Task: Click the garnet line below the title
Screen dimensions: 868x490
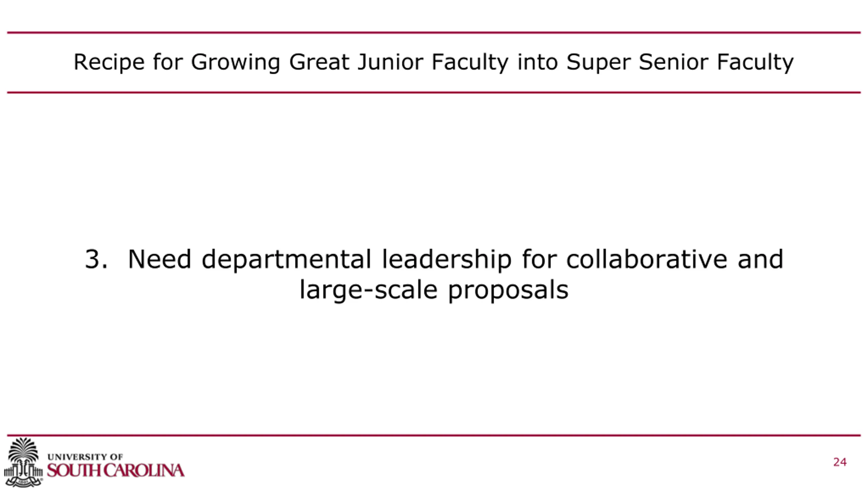Action: pyautogui.click(x=434, y=92)
